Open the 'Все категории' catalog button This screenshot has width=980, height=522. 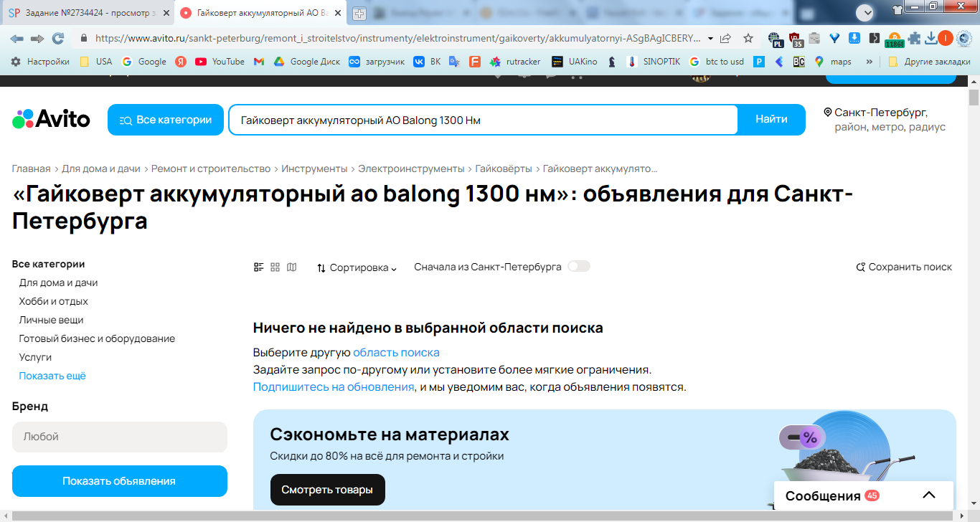coord(166,120)
